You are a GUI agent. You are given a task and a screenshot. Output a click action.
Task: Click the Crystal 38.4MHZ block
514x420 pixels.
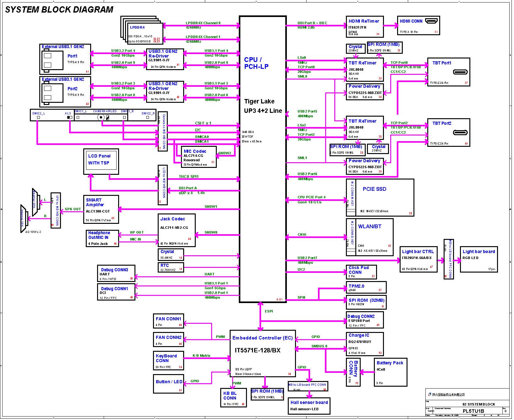click(171, 255)
